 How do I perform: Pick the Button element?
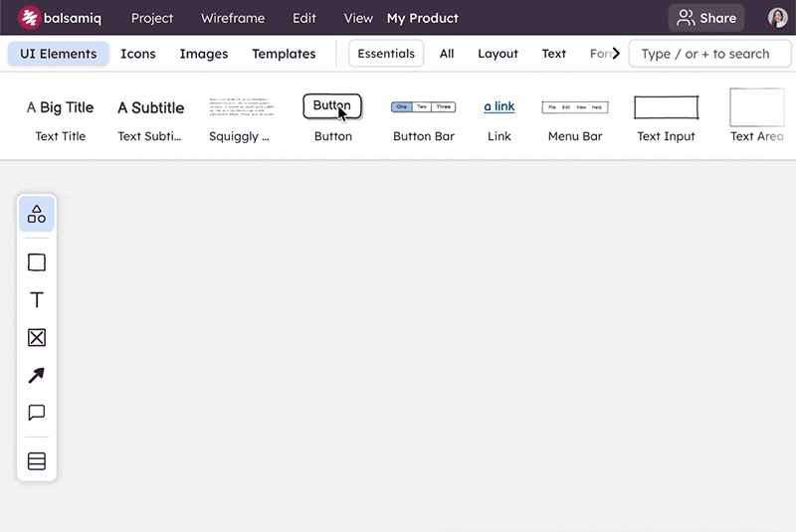click(332, 117)
